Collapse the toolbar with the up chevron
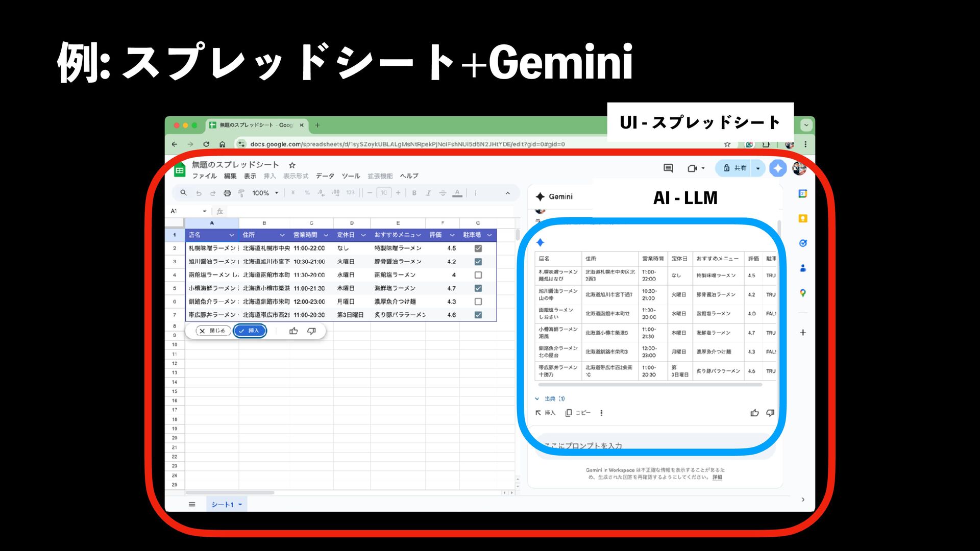980x551 pixels. coord(507,193)
